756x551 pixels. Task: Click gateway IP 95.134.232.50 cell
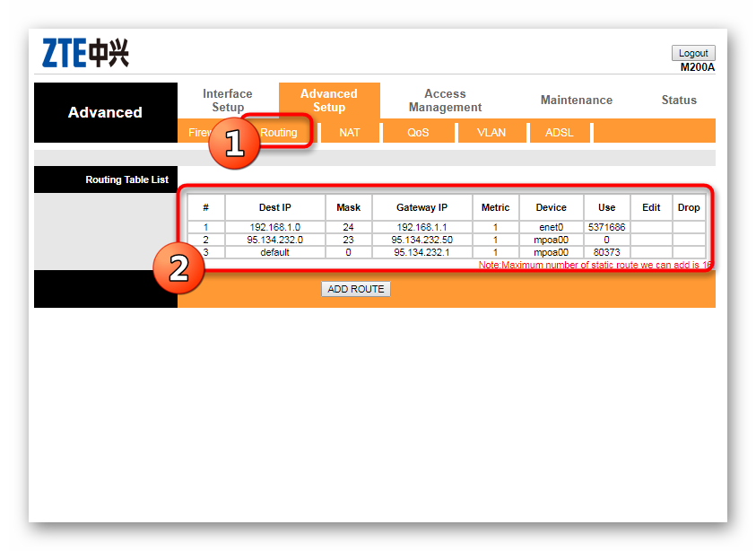(421, 240)
